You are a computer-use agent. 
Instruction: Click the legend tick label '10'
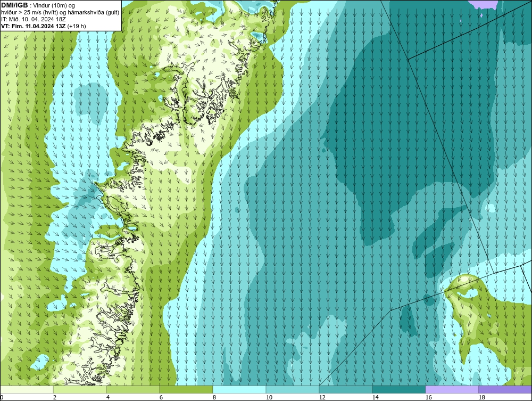[269, 397]
